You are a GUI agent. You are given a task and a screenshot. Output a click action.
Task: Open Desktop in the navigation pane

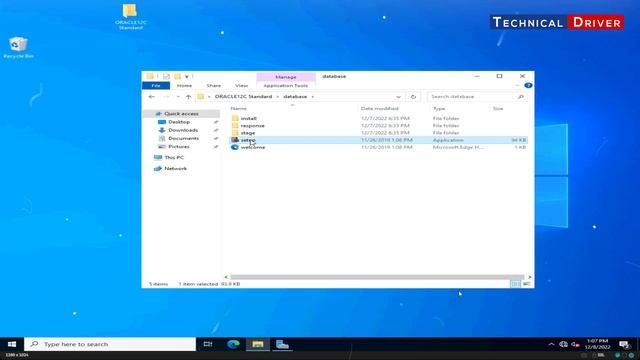coord(179,122)
